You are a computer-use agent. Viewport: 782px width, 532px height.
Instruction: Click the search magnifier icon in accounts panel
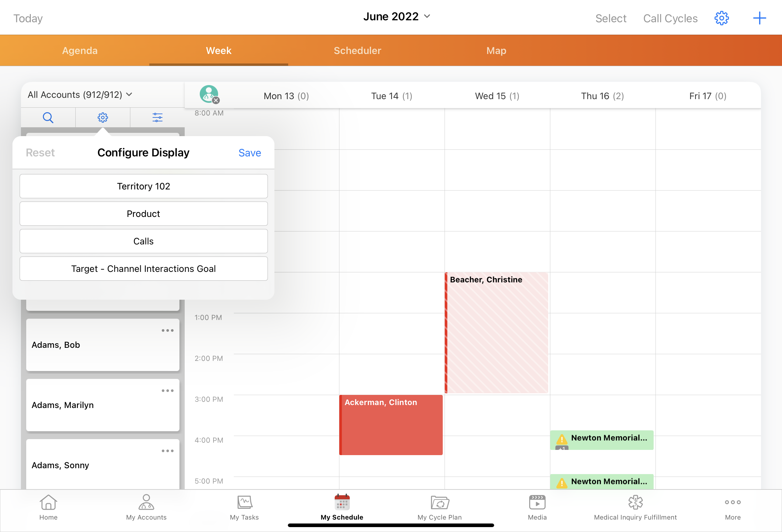(x=48, y=117)
